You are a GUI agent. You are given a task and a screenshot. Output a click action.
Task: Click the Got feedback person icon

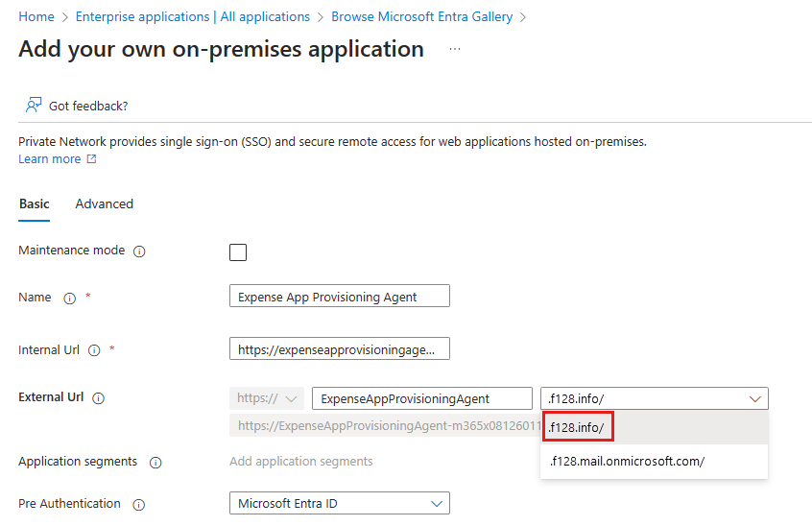[x=34, y=105]
